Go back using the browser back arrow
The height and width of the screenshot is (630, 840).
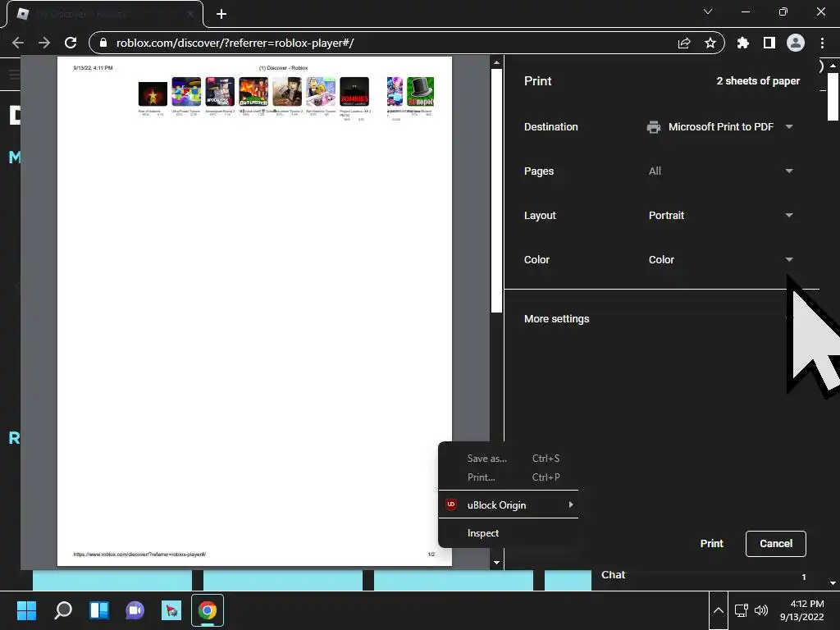[x=18, y=43]
